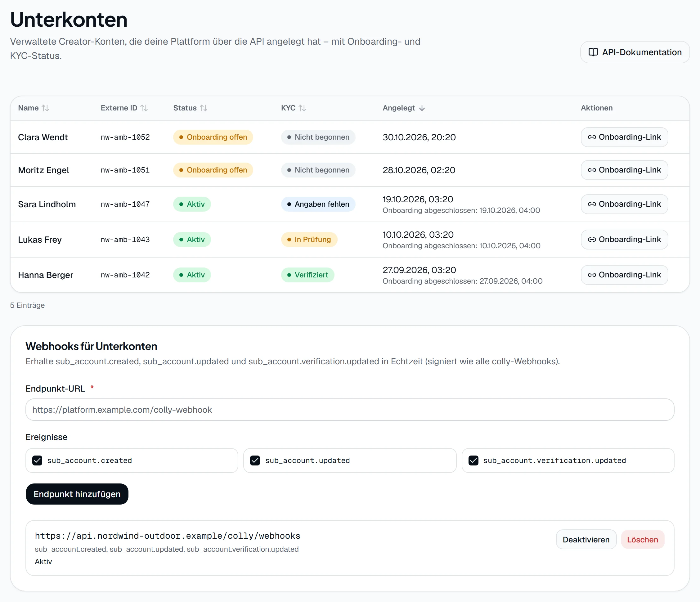Click Moritz Engel's Nicht begonnen KYC badge
This screenshot has width=700, height=602.
[x=318, y=170]
